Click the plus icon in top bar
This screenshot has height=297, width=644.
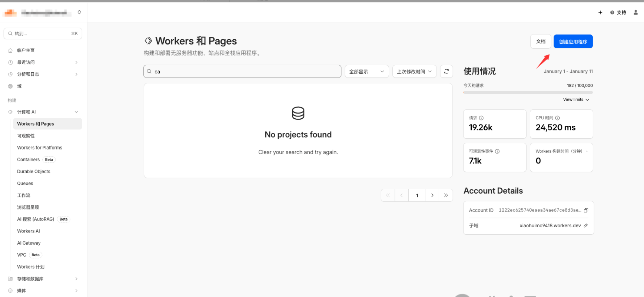600,12
